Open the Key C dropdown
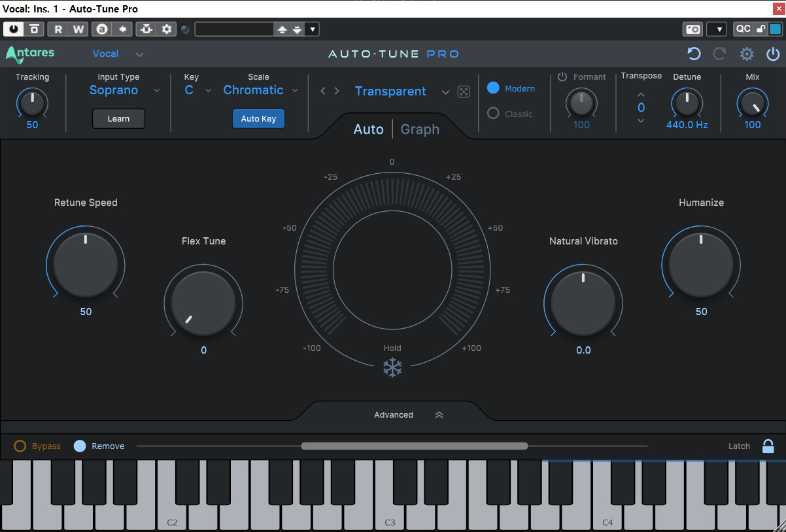Image resolution: width=786 pixels, height=532 pixels. 197,90
